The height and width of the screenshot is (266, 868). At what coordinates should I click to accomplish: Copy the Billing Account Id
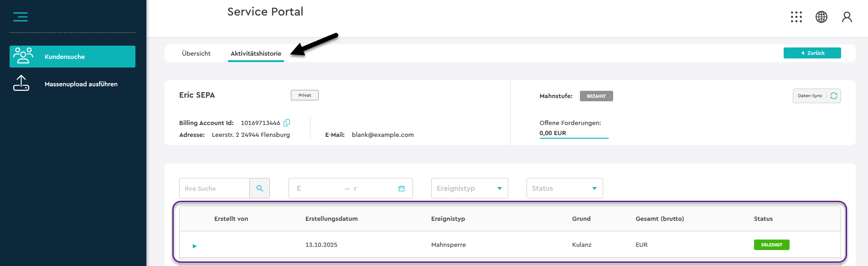click(287, 123)
